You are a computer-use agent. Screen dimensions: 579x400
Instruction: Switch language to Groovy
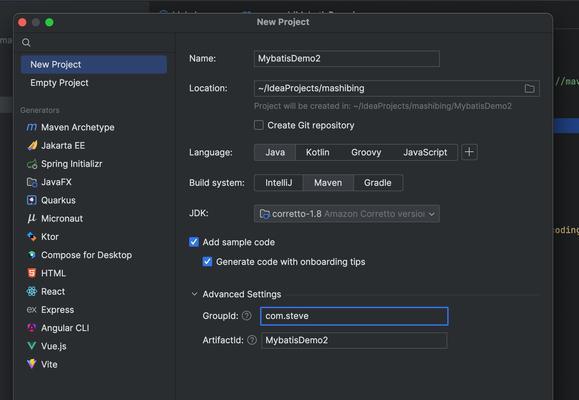[x=366, y=152]
